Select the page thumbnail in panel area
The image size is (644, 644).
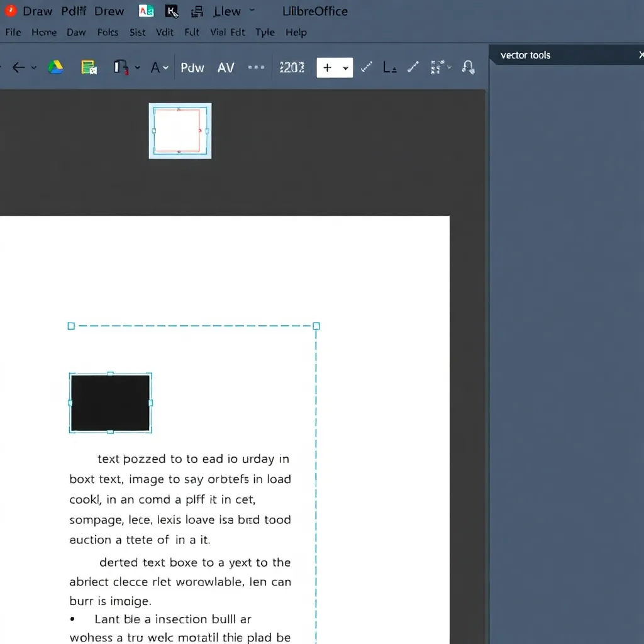(180, 131)
